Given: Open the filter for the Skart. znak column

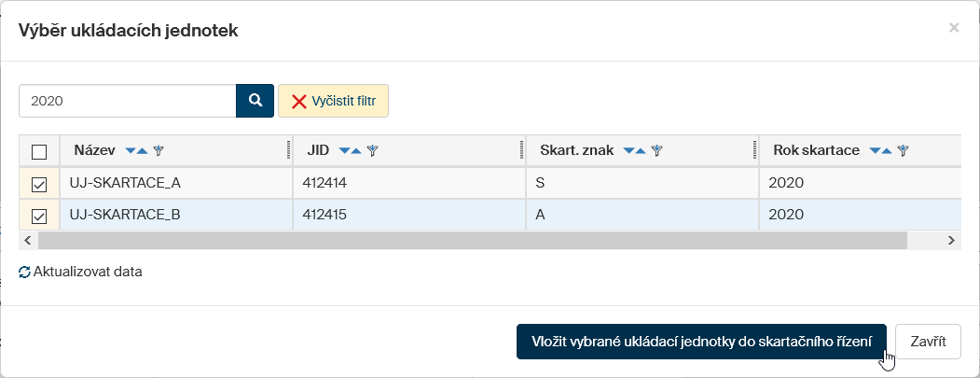Looking at the screenshot, I should (x=656, y=150).
